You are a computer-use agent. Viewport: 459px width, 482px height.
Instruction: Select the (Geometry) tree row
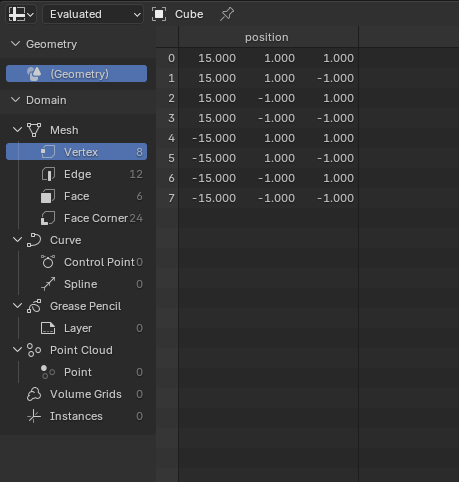point(76,74)
